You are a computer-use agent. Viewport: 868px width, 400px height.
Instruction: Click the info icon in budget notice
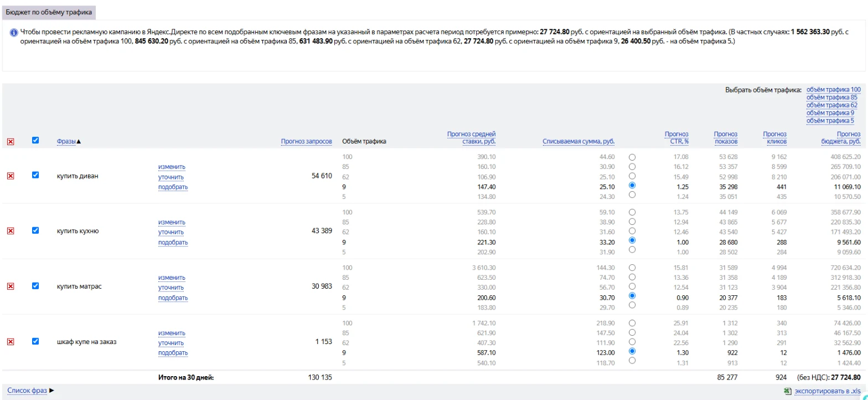[x=14, y=32]
